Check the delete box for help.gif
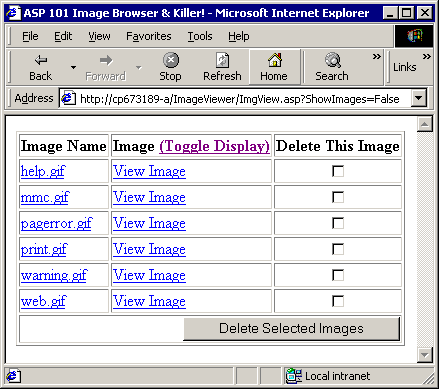 338,171
